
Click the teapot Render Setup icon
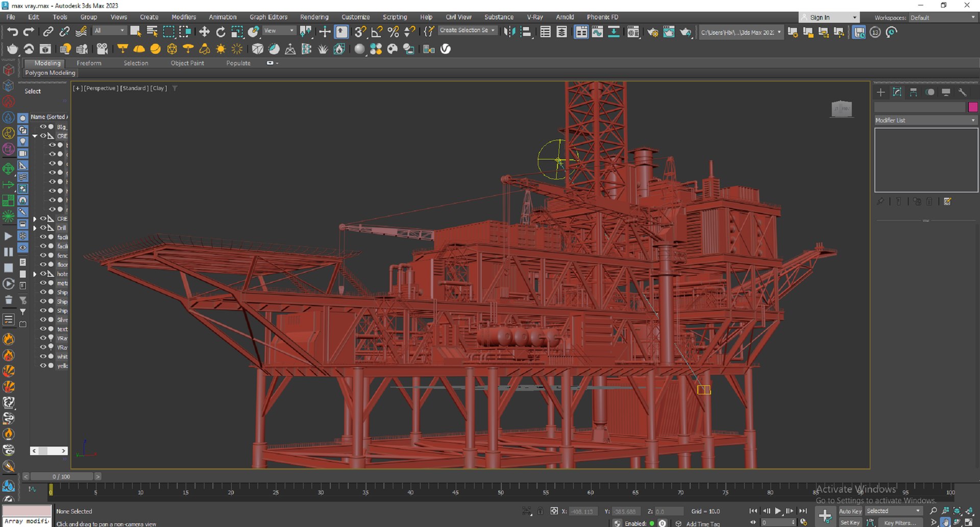point(653,32)
